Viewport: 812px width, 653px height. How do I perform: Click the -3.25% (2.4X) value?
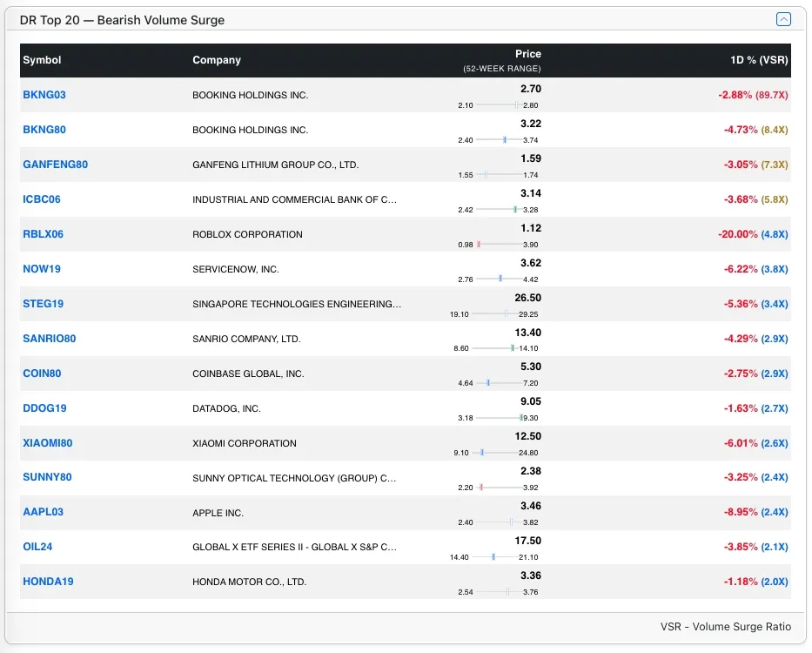(x=756, y=477)
